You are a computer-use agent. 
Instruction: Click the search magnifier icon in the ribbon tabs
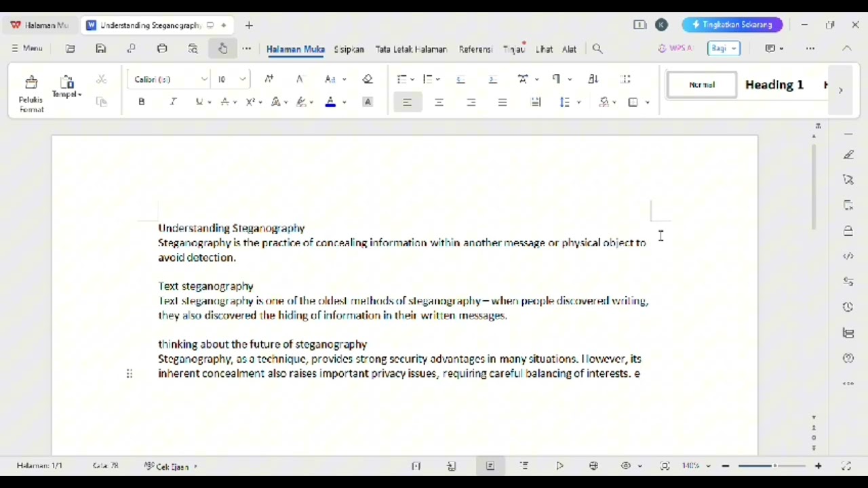pos(597,49)
